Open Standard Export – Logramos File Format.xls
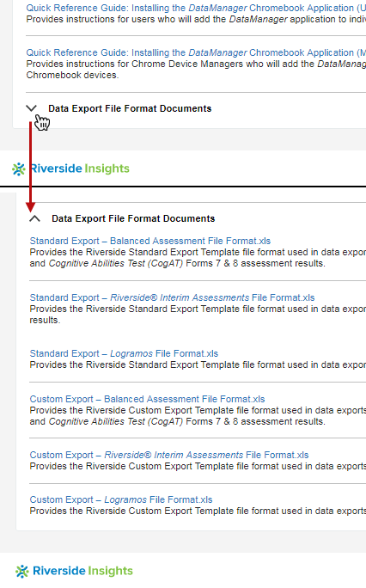This screenshot has width=366, height=588. coord(124,353)
